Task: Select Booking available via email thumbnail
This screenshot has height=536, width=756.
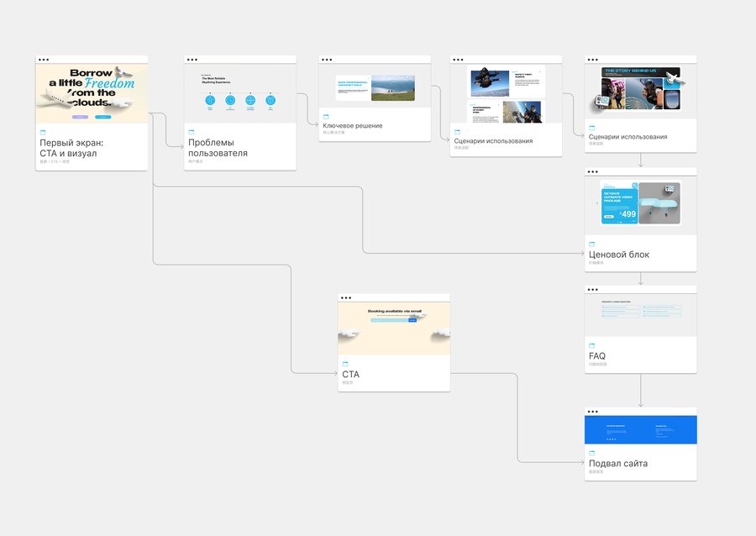Action: pos(394,328)
